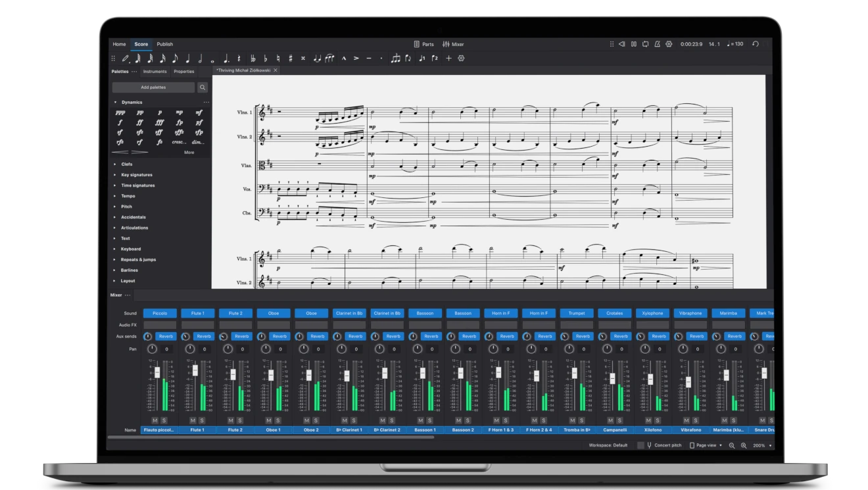The width and height of the screenshot is (868, 490).
Task: Add a slur
Action: (329, 58)
